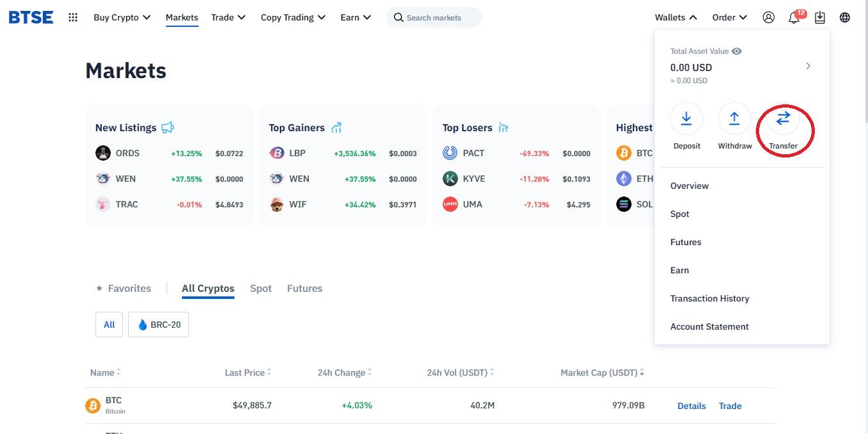The width and height of the screenshot is (868, 434).
Task: Click the Search markets input field
Action: click(434, 17)
